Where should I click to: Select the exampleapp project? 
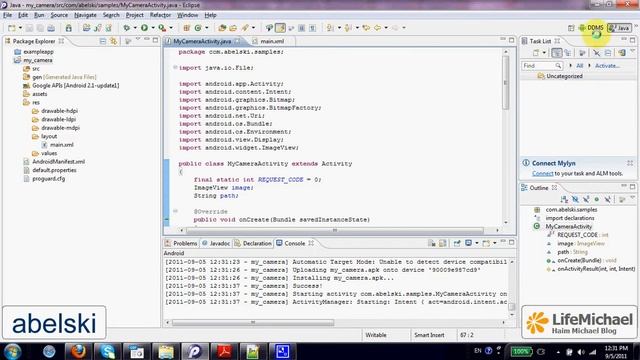coord(38,52)
